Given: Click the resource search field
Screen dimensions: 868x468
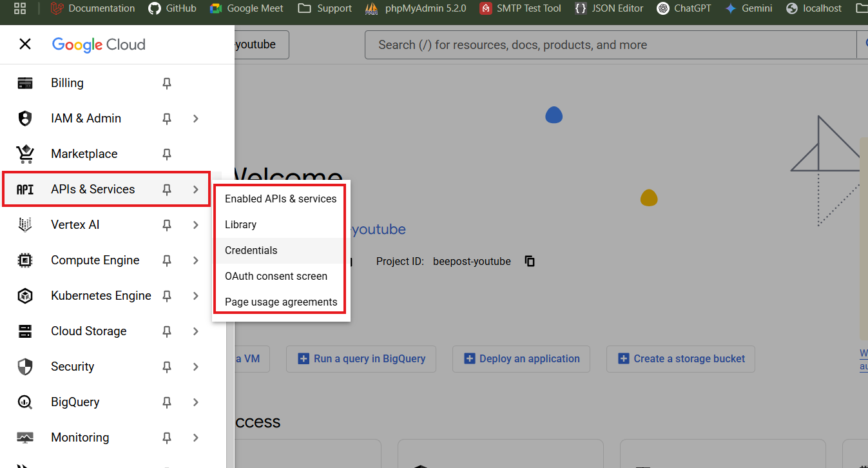Looking at the screenshot, I should (611, 44).
